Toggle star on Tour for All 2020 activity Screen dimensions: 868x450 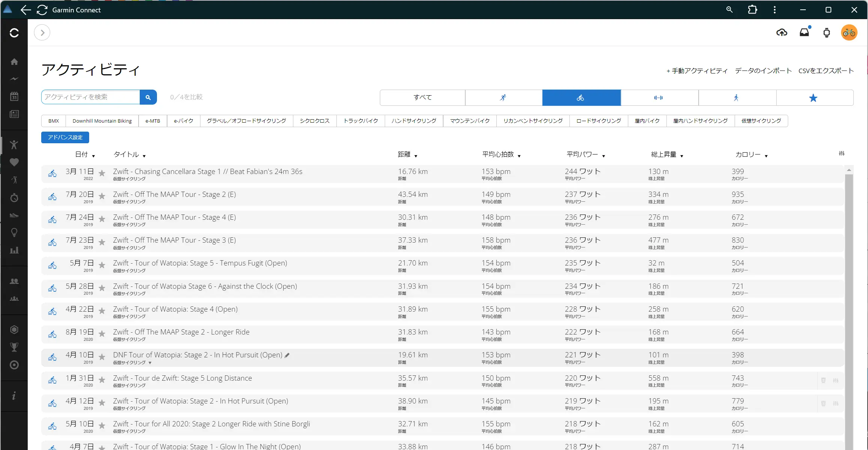pos(102,426)
